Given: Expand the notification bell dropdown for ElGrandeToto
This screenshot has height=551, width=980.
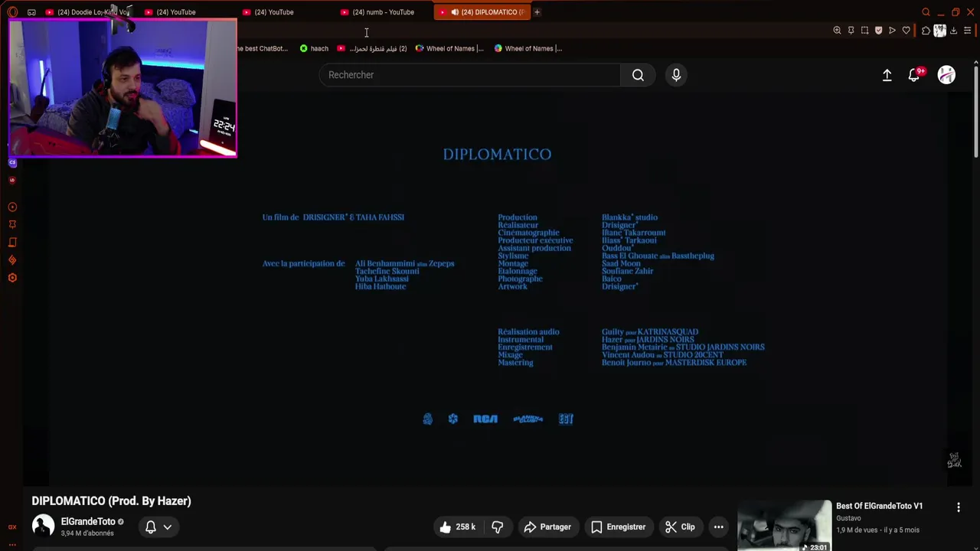Looking at the screenshot, I should pos(158,527).
